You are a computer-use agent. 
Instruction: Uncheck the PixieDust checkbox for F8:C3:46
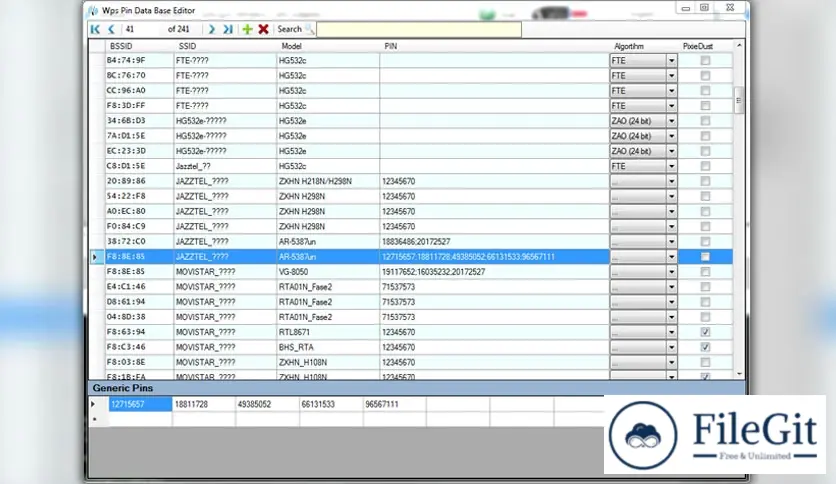(x=705, y=347)
